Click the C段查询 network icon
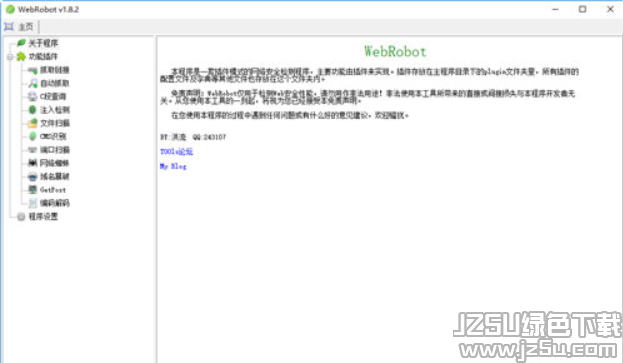The height and width of the screenshot is (363, 623). [33, 97]
